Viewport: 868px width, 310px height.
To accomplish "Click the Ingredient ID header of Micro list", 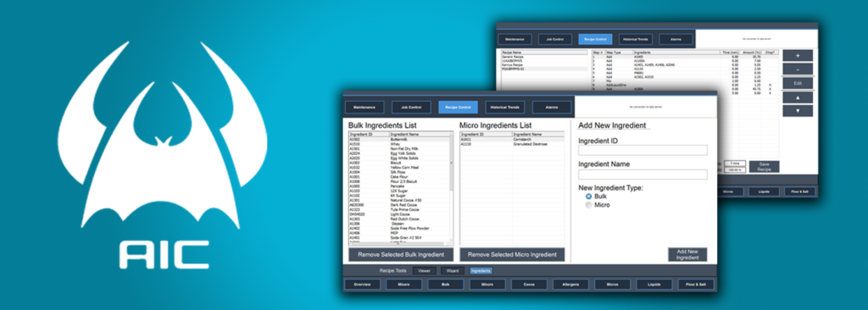I will [486, 135].
